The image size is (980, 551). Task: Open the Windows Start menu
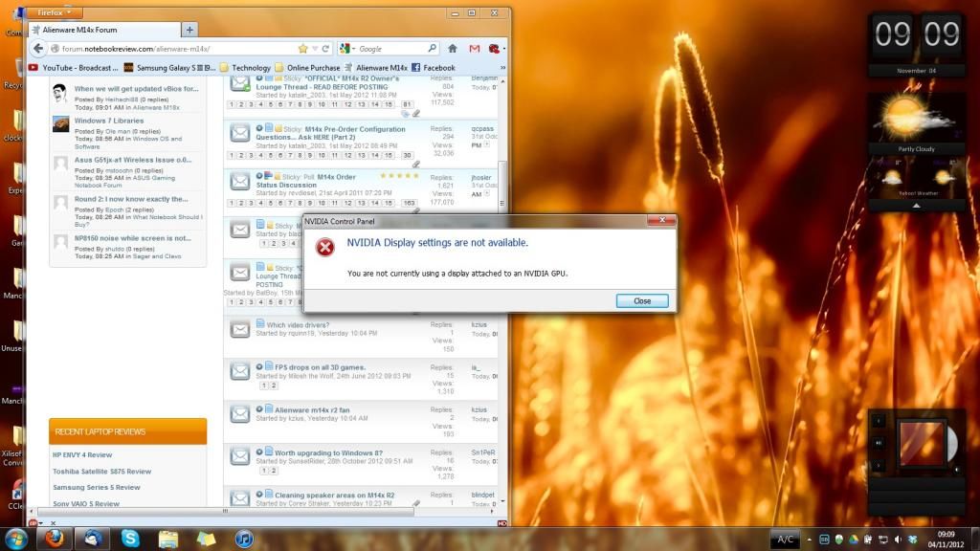[x=15, y=539]
